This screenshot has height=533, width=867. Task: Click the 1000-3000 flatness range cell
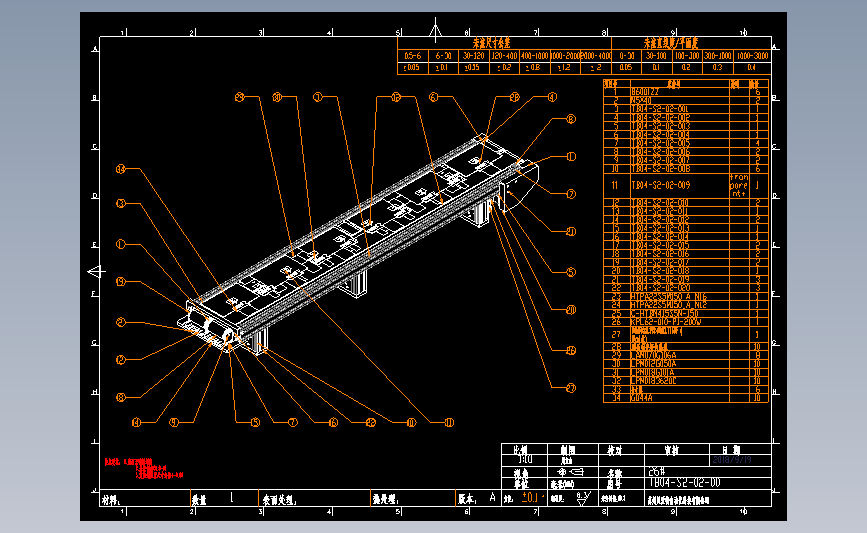tap(753, 56)
